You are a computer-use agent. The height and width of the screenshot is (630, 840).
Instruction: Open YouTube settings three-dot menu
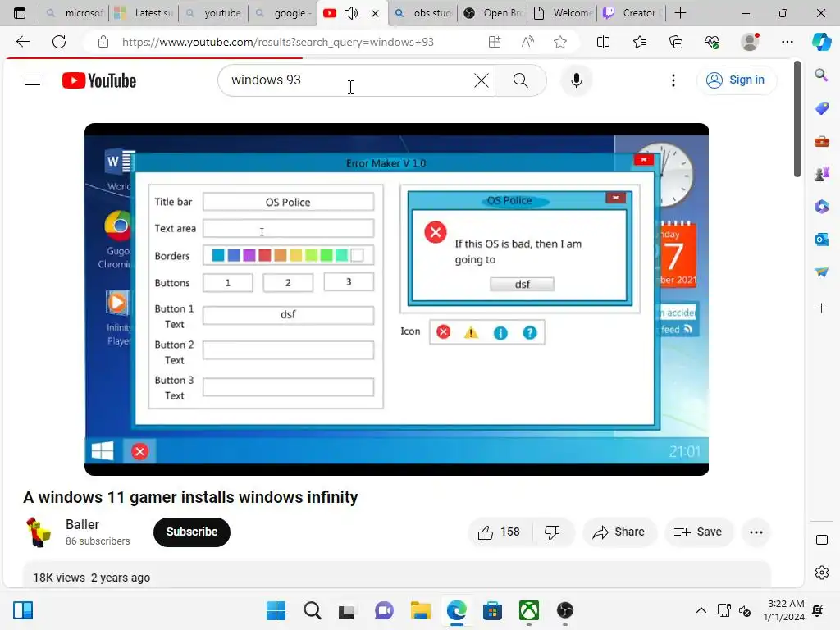click(673, 80)
